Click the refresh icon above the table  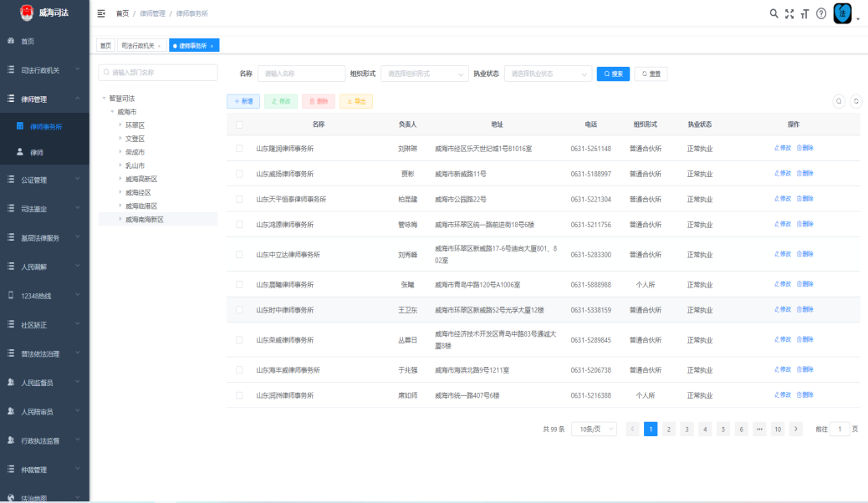coord(855,101)
